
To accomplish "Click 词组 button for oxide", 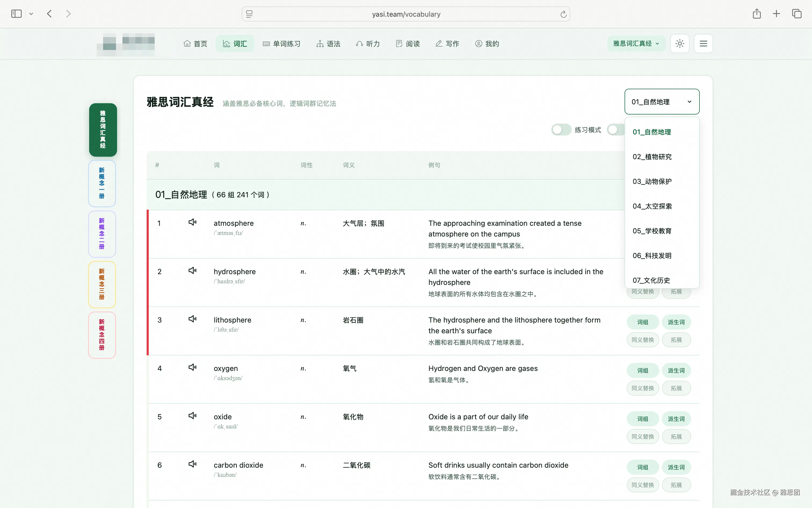I will [643, 419].
